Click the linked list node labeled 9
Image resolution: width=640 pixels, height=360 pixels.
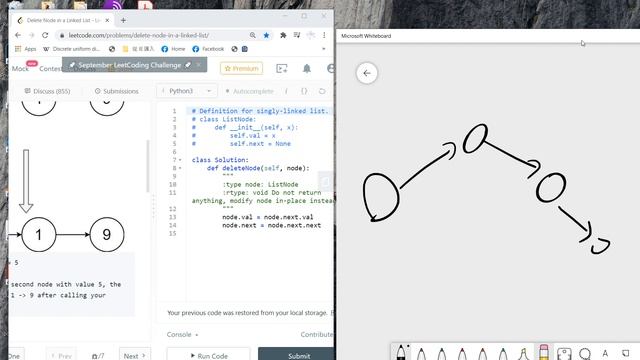107,234
